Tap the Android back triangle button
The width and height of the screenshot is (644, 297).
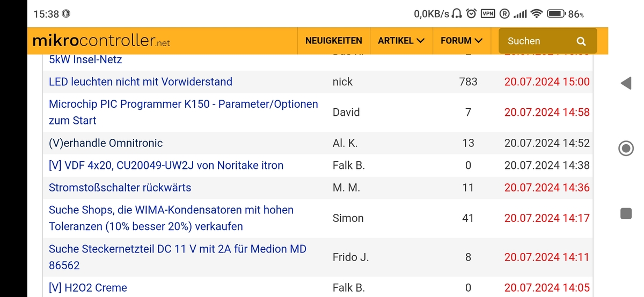(x=626, y=83)
